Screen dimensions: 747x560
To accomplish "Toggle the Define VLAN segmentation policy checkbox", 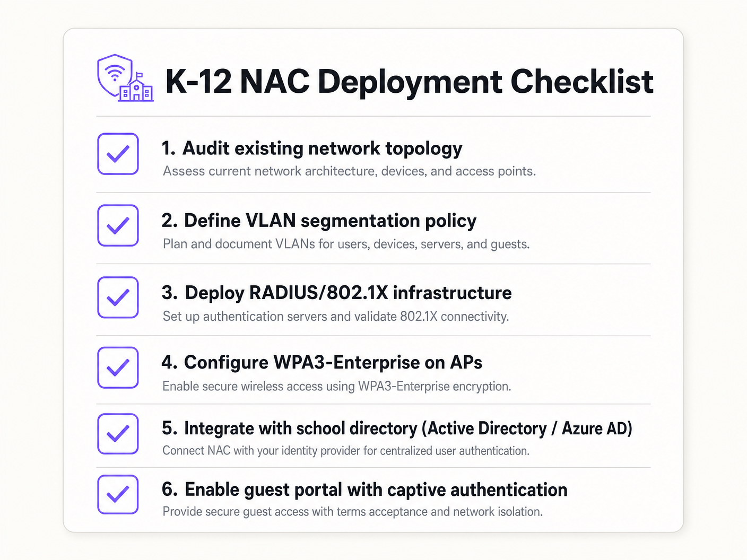I will [118, 225].
